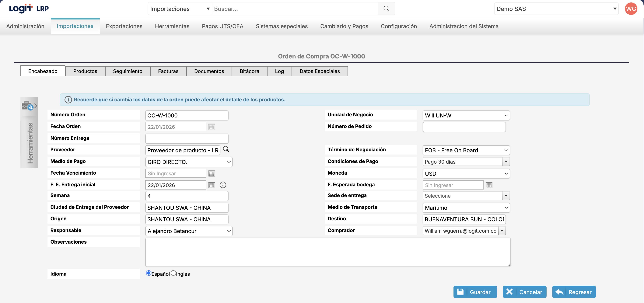Open calendar picker for F. Esperada bodega

point(489,185)
